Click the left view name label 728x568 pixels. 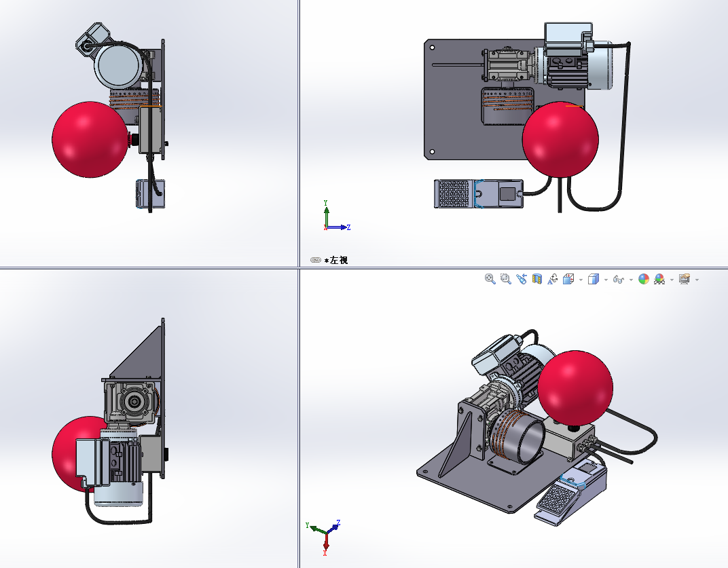click(336, 261)
